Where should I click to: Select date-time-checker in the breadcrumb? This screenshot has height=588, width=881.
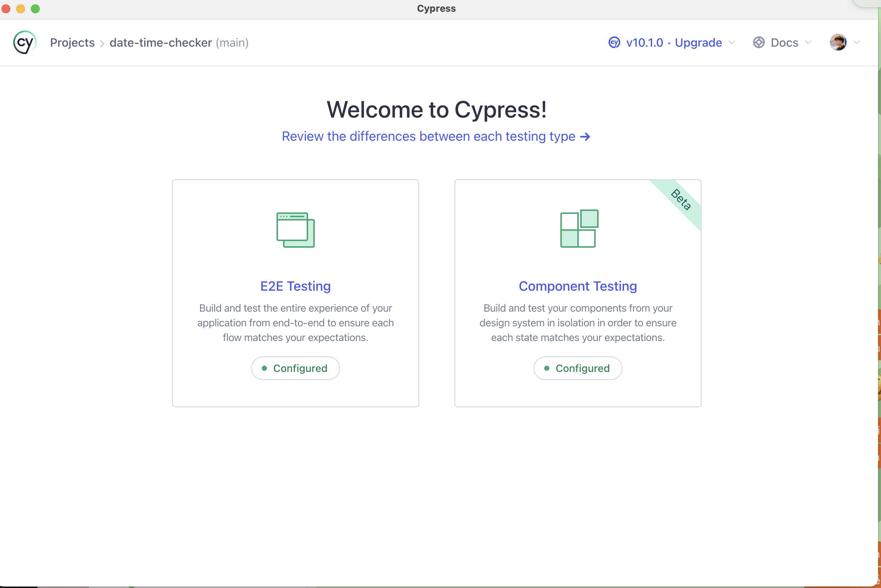(161, 43)
